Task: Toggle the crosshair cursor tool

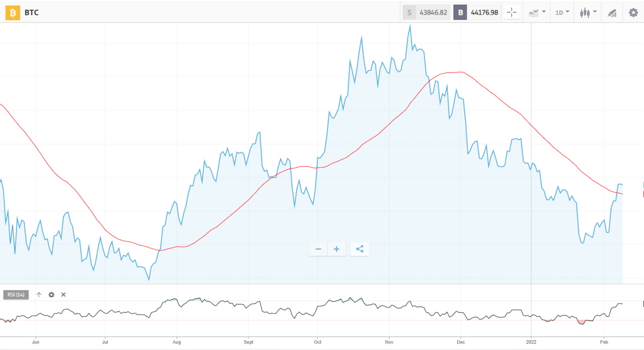Action: (x=511, y=12)
